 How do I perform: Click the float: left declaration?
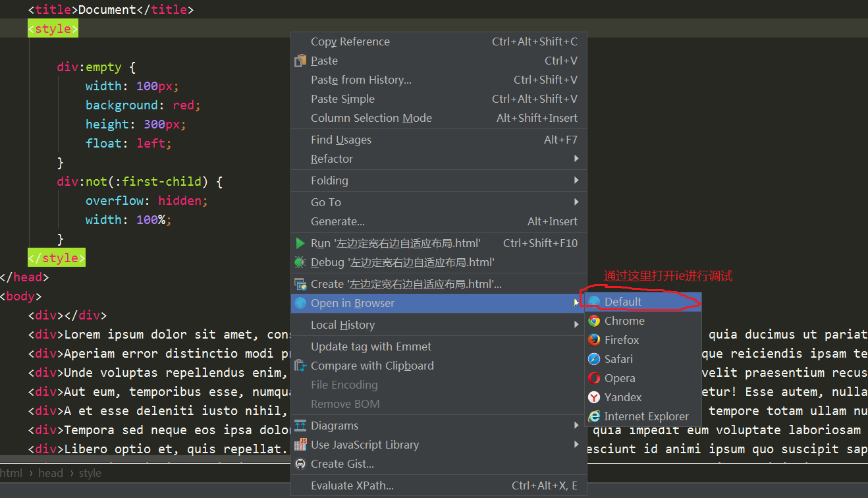tap(128, 144)
